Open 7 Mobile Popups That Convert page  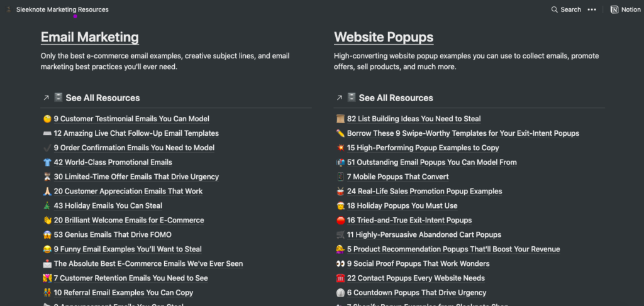click(x=396, y=177)
